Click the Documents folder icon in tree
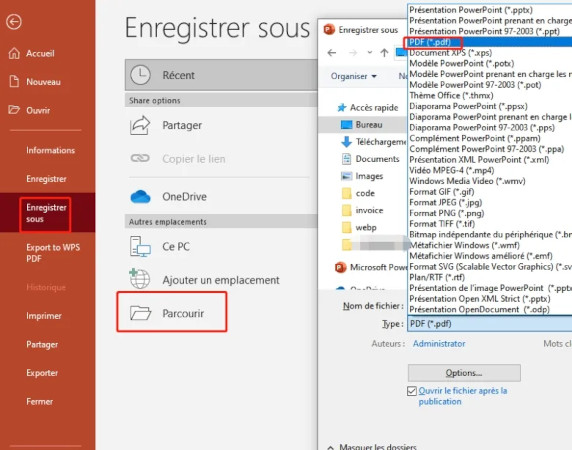This screenshot has height=450, width=572. (x=346, y=159)
